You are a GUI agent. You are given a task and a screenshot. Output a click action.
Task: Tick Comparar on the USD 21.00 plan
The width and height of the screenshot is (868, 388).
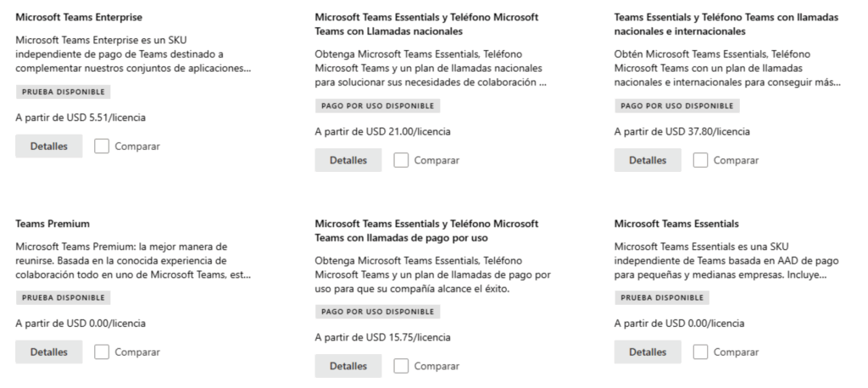pos(402,160)
